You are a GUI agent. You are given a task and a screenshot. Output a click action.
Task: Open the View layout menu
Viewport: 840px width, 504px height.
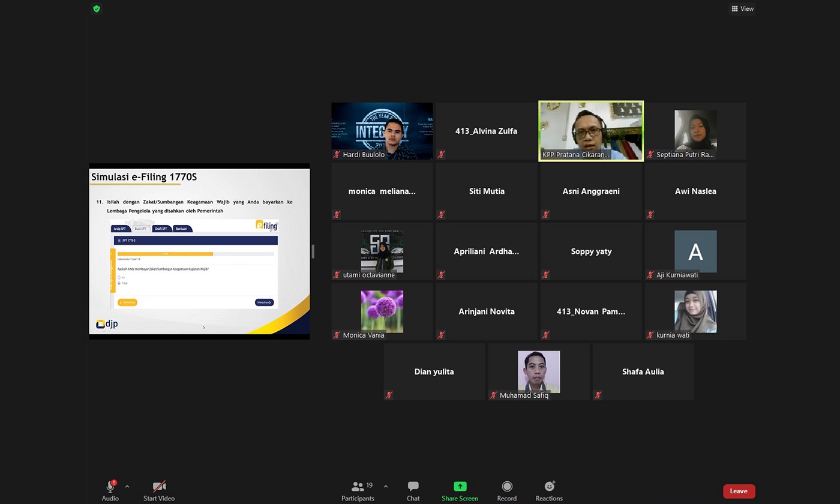(742, 9)
